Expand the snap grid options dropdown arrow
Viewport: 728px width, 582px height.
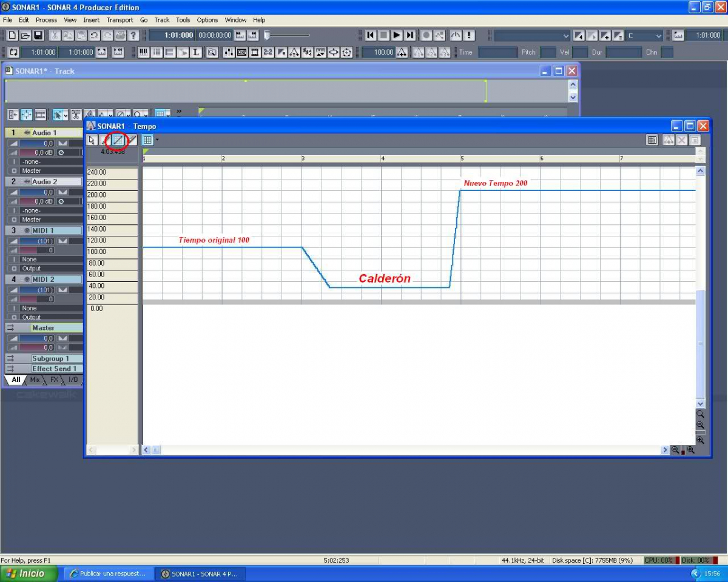[x=158, y=140]
